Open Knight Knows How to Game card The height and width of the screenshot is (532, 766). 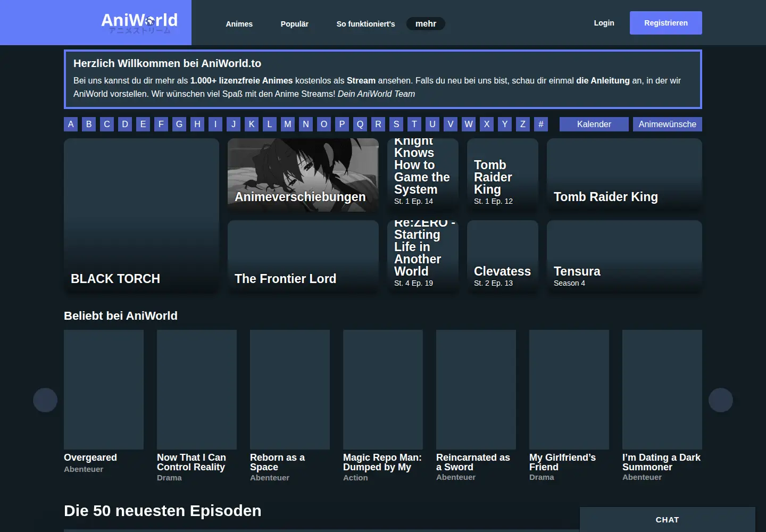(423, 175)
